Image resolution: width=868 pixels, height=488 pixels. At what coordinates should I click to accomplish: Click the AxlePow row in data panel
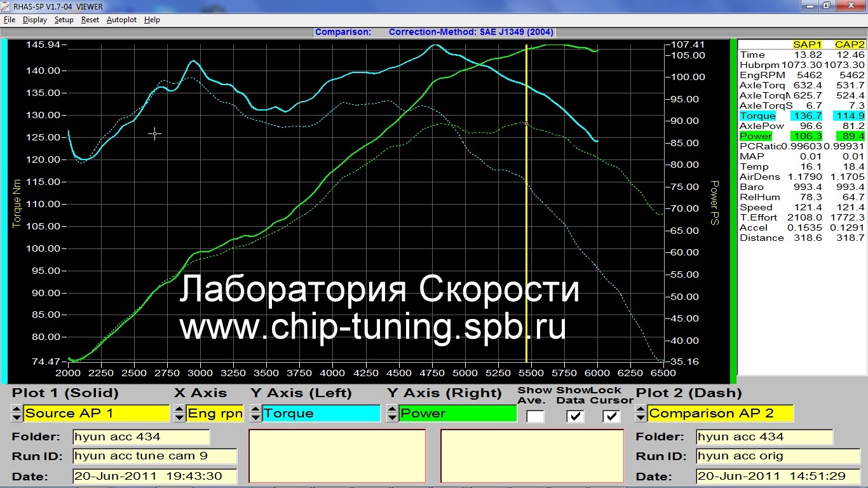point(802,126)
